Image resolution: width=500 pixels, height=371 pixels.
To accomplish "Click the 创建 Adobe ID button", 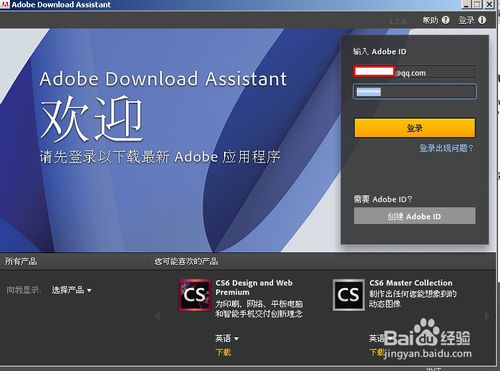I will coord(415,216).
